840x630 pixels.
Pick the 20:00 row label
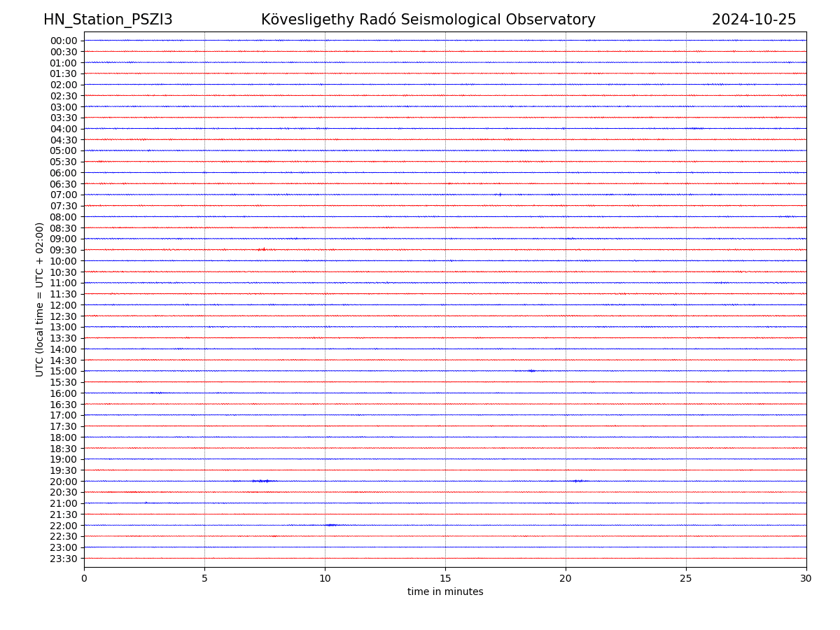(x=64, y=482)
